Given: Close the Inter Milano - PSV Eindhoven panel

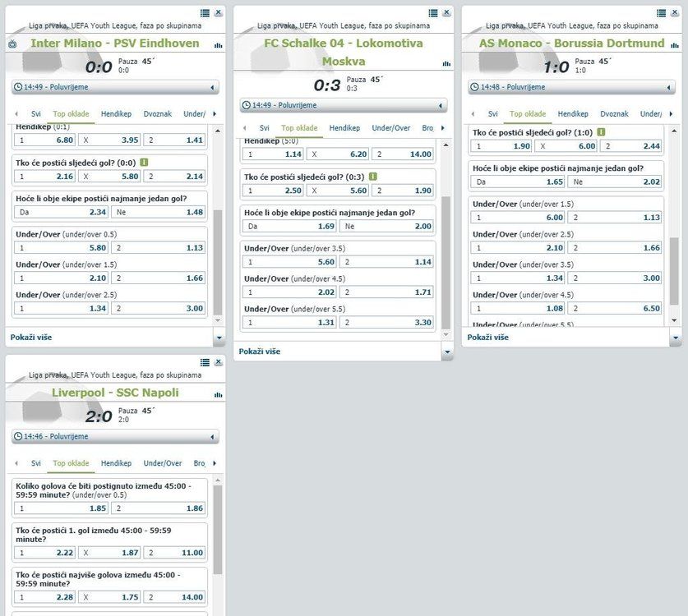Looking at the screenshot, I should coord(218,12).
